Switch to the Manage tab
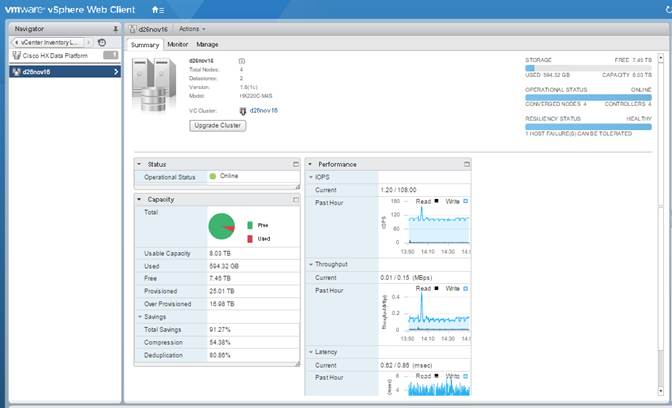 point(207,45)
